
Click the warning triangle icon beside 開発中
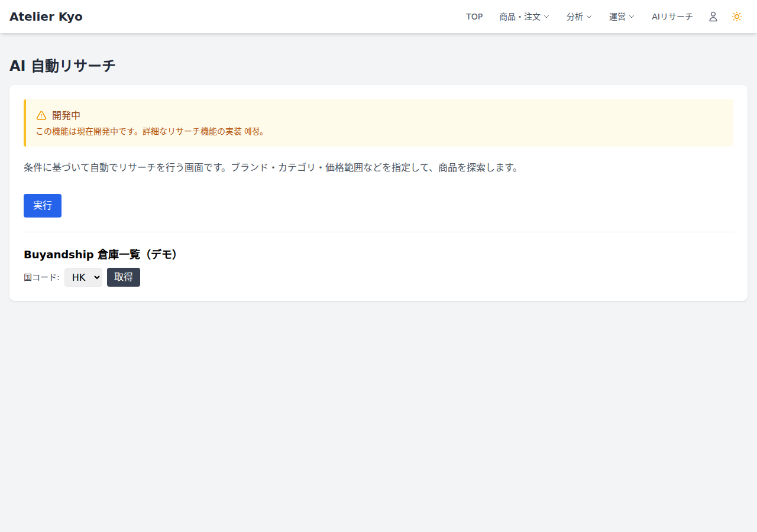41,115
